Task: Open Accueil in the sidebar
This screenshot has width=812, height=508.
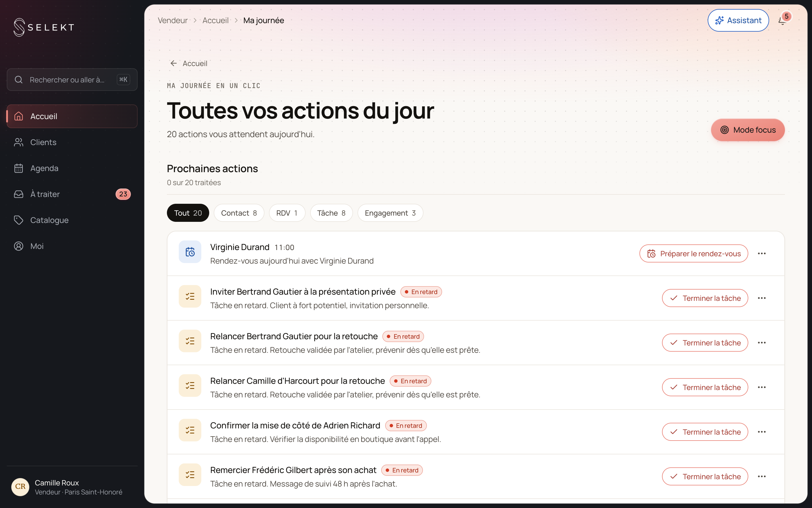Action: (72, 116)
